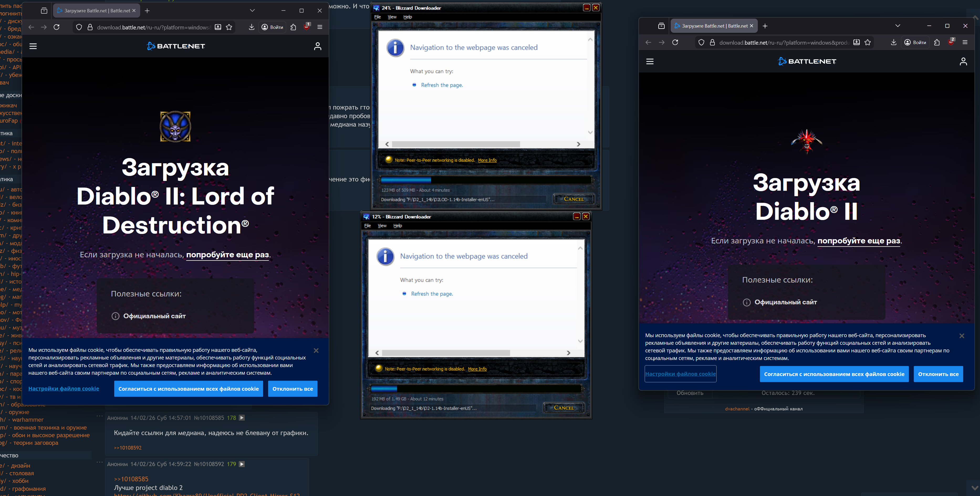Click bookmark star in left browser
Screen dimensions: 980x496
coord(229,27)
